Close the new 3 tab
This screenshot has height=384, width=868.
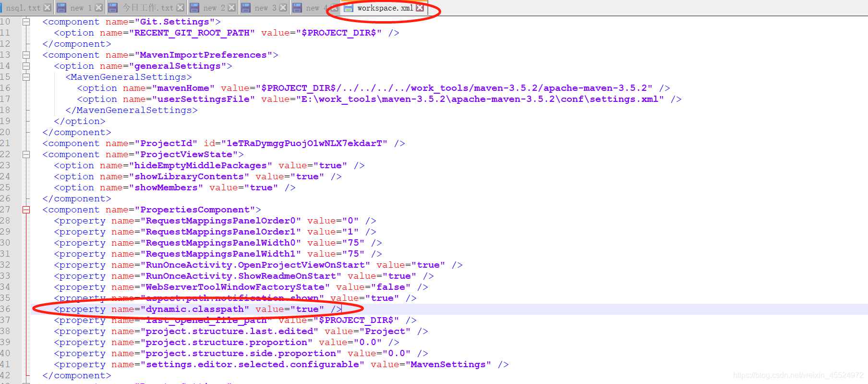[x=283, y=8]
